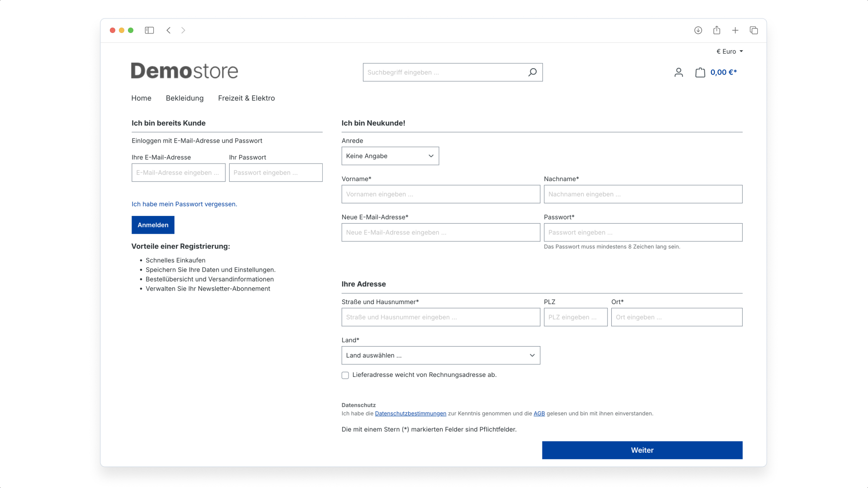Click the Anmelden login button

(x=153, y=225)
